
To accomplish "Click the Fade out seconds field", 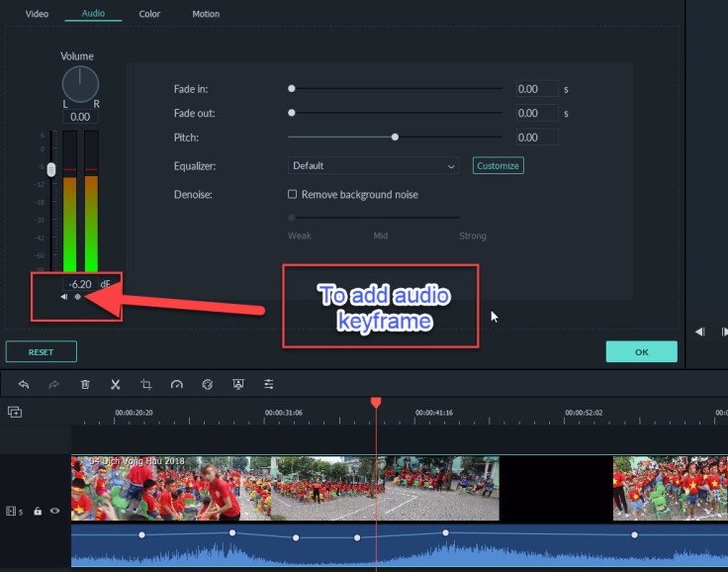I will [537, 113].
